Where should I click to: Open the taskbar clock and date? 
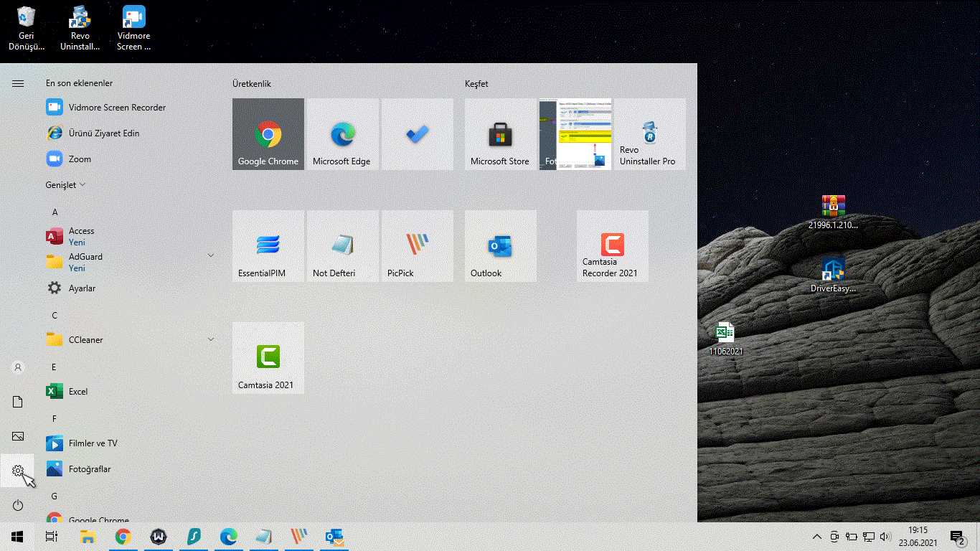(918, 537)
